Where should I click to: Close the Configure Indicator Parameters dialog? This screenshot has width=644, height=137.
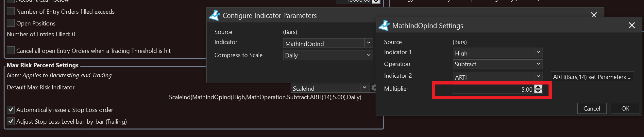tap(594, 15)
